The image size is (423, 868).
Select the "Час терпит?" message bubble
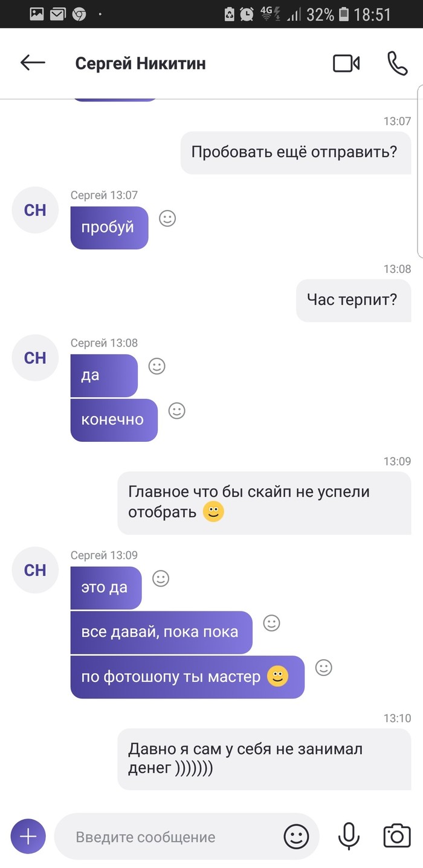pyautogui.click(x=354, y=299)
